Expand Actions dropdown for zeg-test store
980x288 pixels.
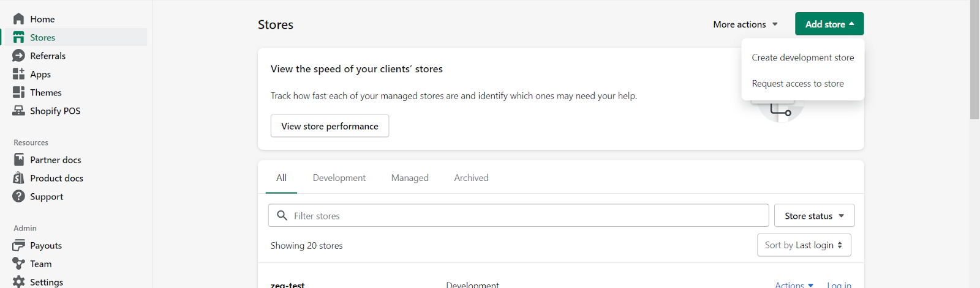794,284
